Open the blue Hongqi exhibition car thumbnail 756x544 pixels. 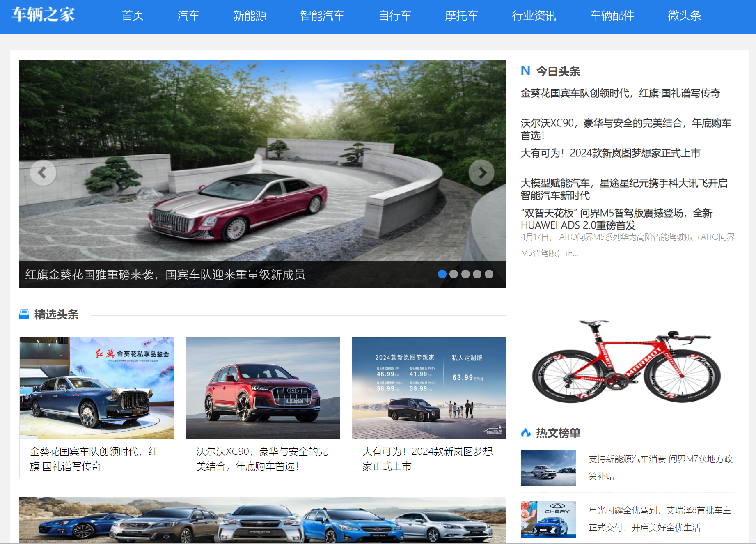[x=96, y=388]
